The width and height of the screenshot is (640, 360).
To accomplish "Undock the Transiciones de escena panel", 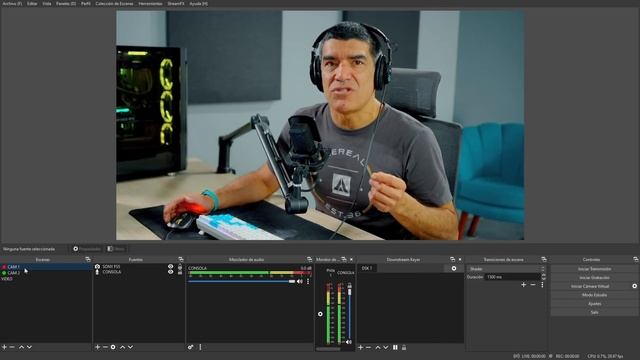I will tap(544, 259).
